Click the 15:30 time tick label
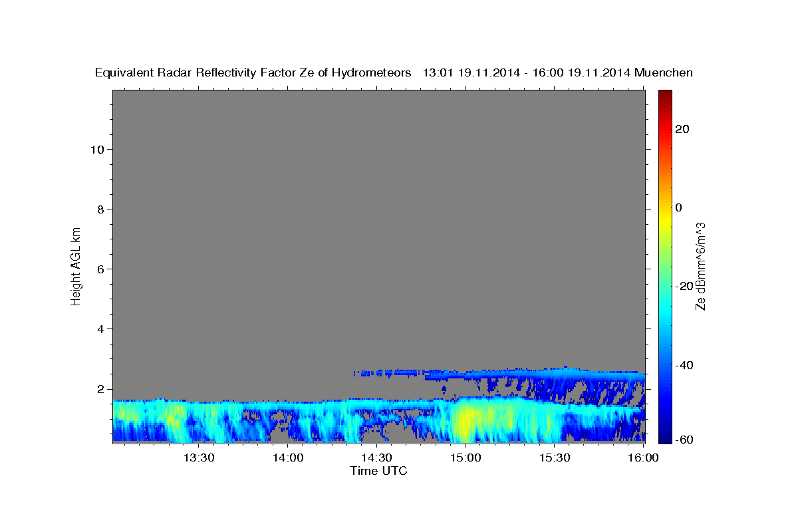798x532 pixels. (x=554, y=458)
